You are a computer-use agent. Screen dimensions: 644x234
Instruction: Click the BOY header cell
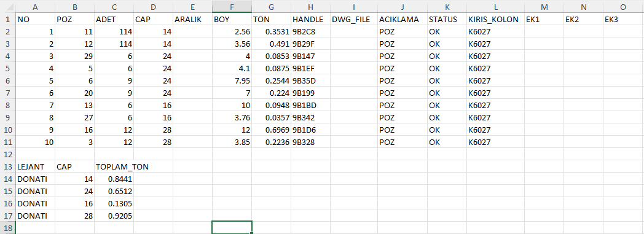232,19
